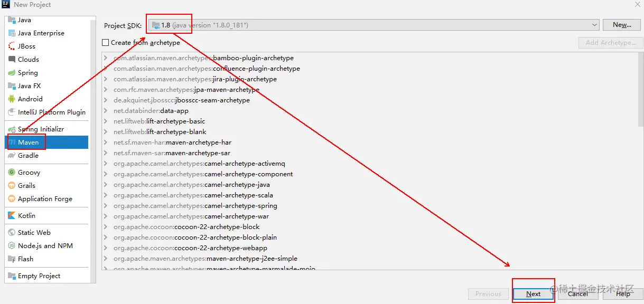The image size is (644, 304).
Task: Select the Flash folder icon
Action: click(x=12, y=259)
